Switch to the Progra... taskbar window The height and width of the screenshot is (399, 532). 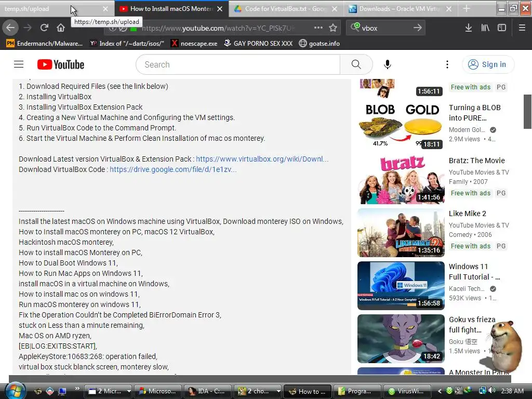click(x=356, y=391)
